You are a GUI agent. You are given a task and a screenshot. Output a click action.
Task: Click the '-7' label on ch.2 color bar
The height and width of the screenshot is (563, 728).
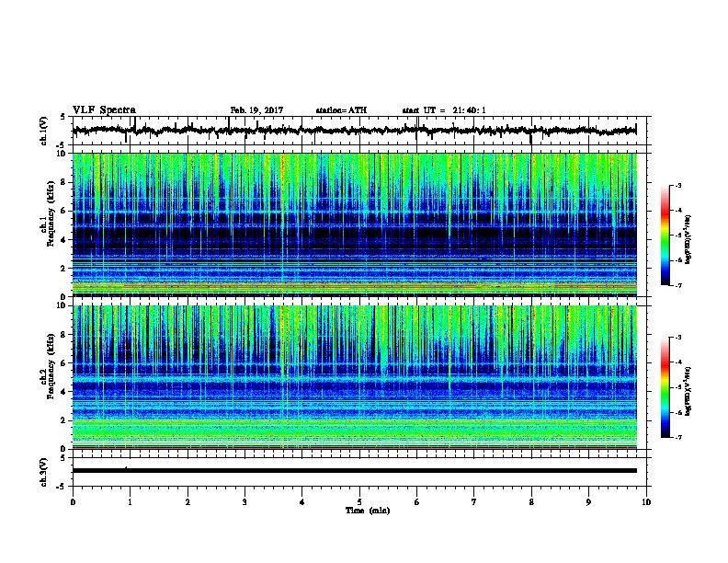coord(678,438)
